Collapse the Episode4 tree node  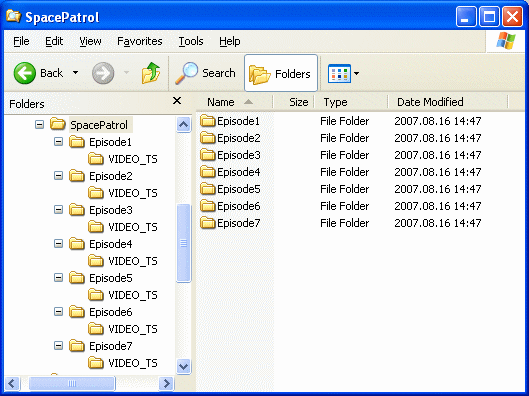(58, 244)
